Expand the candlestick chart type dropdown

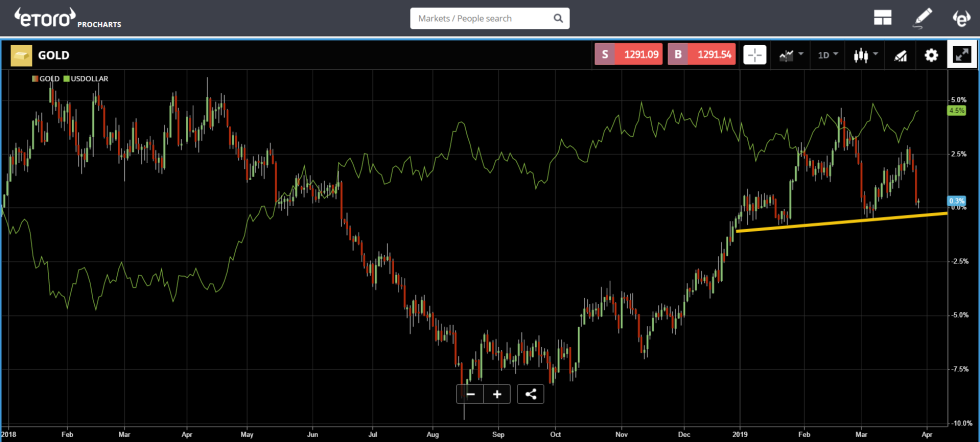(x=865, y=55)
